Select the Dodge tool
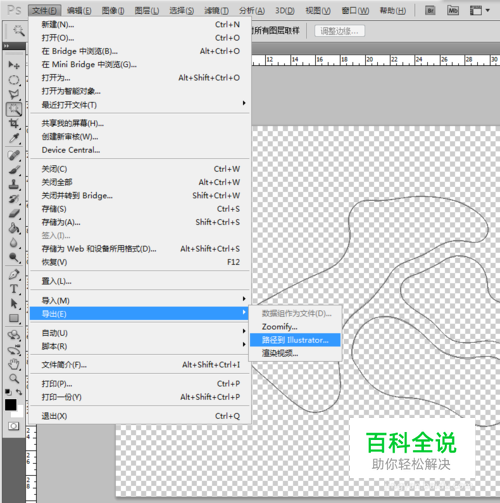 coord(14,257)
